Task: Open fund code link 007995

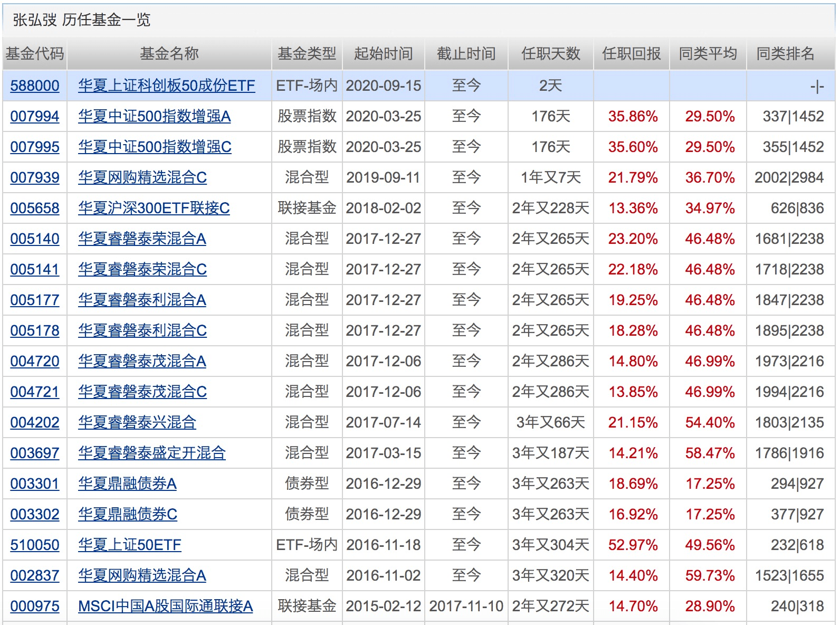Action: [35, 147]
